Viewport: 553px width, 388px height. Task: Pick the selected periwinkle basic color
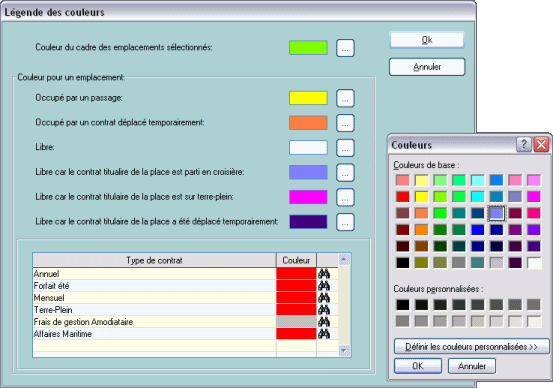tap(496, 213)
